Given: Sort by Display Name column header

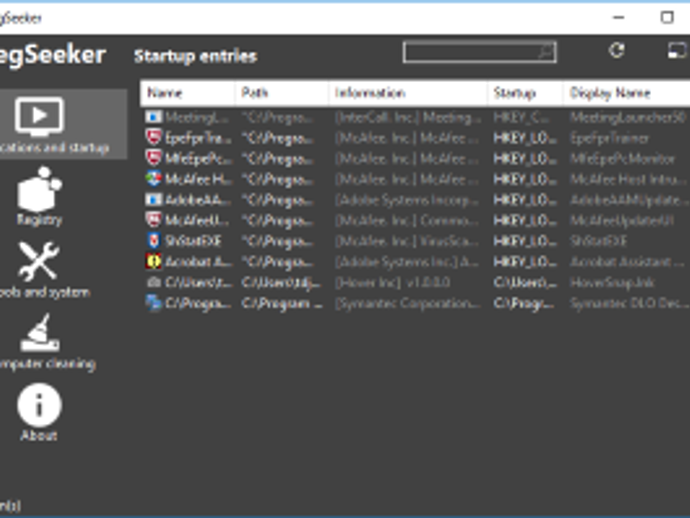Looking at the screenshot, I should [x=627, y=93].
